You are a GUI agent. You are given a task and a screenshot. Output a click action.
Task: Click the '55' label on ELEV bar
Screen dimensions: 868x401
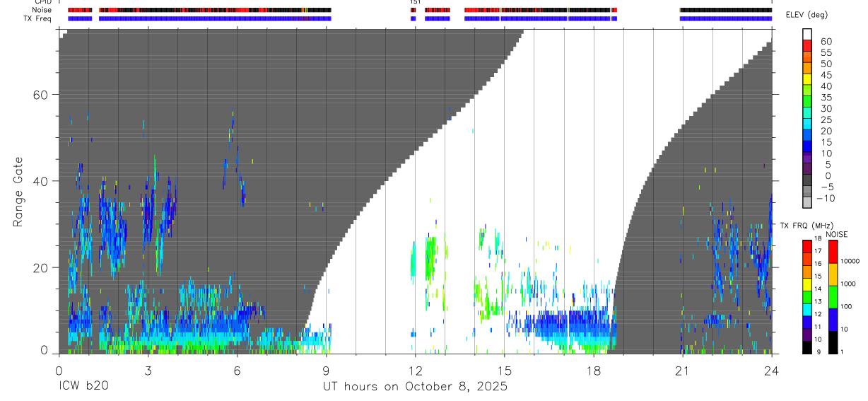click(826, 53)
